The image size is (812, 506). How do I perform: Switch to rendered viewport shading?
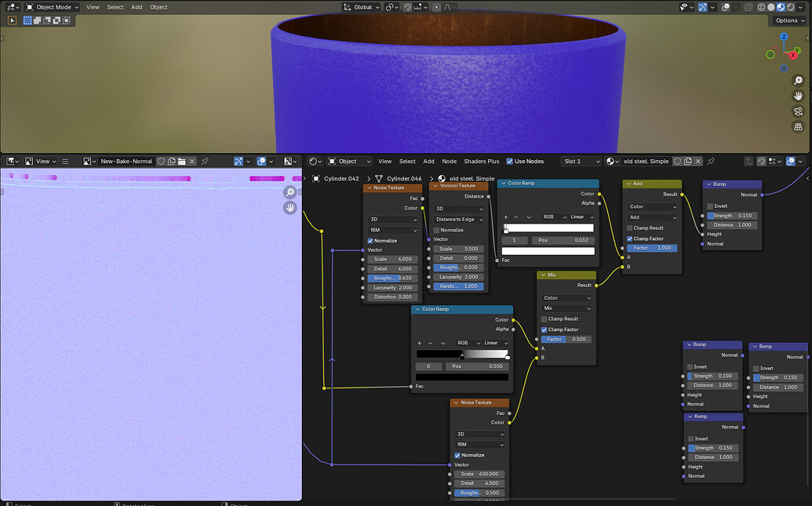tap(791, 7)
